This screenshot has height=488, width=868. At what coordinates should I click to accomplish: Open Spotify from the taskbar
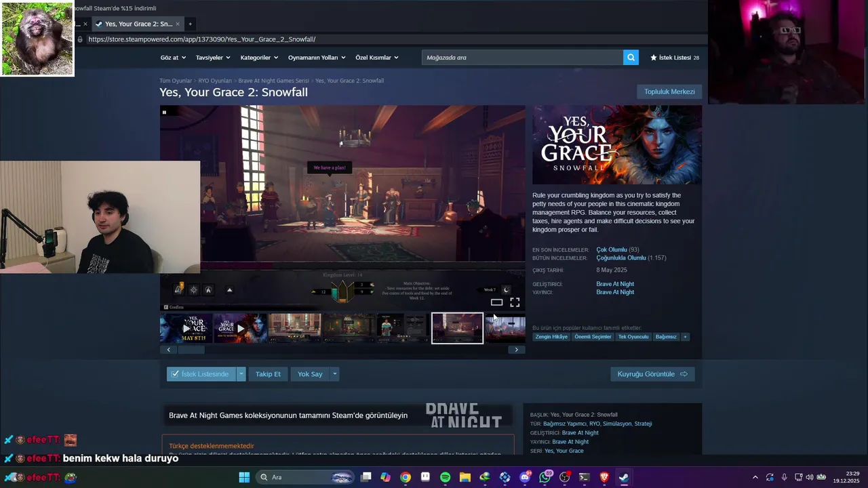pyautogui.click(x=446, y=477)
